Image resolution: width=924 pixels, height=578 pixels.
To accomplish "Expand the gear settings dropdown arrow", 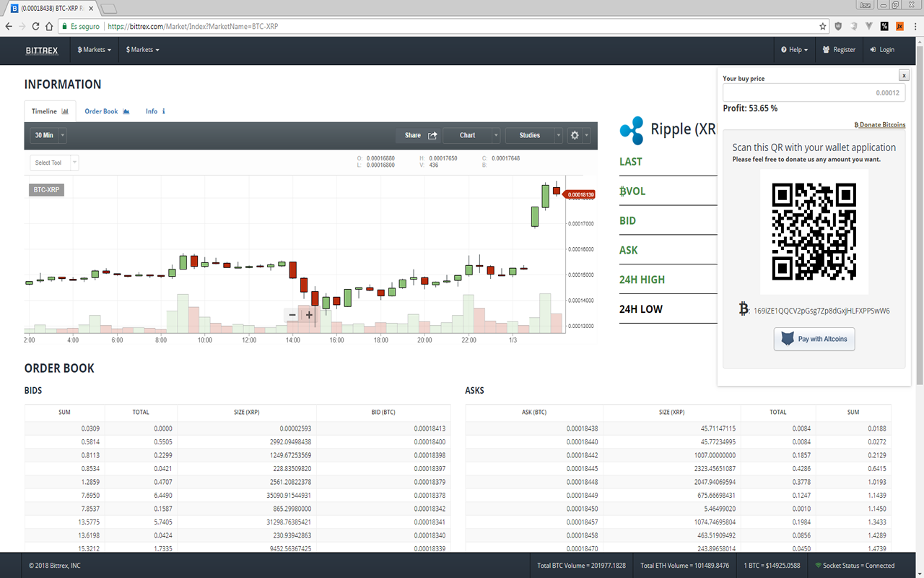I will coord(587,135).
